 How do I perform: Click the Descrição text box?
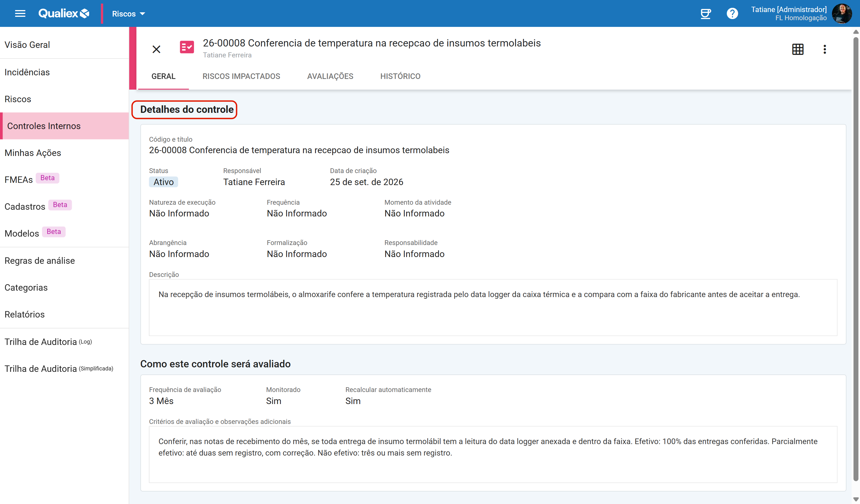[x=493, y=308]
